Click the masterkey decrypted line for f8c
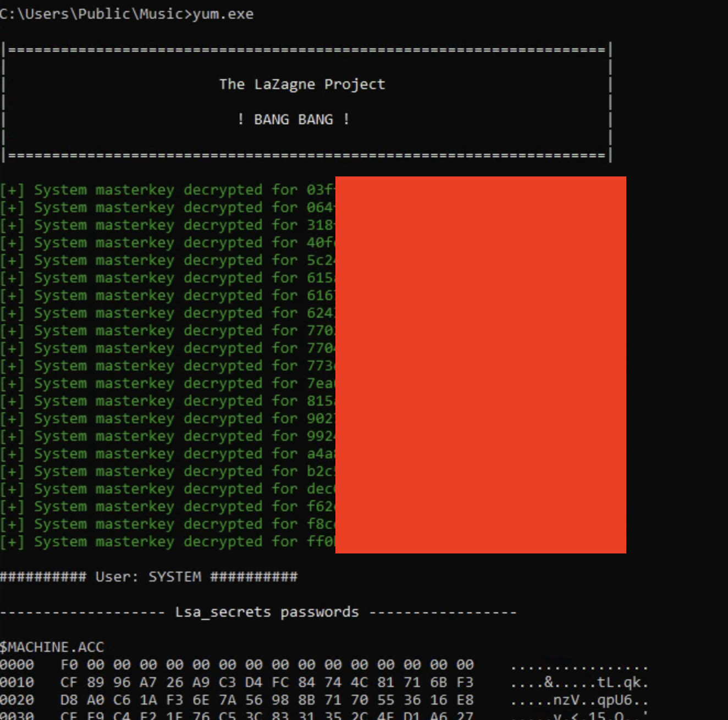 pos(167,524)
